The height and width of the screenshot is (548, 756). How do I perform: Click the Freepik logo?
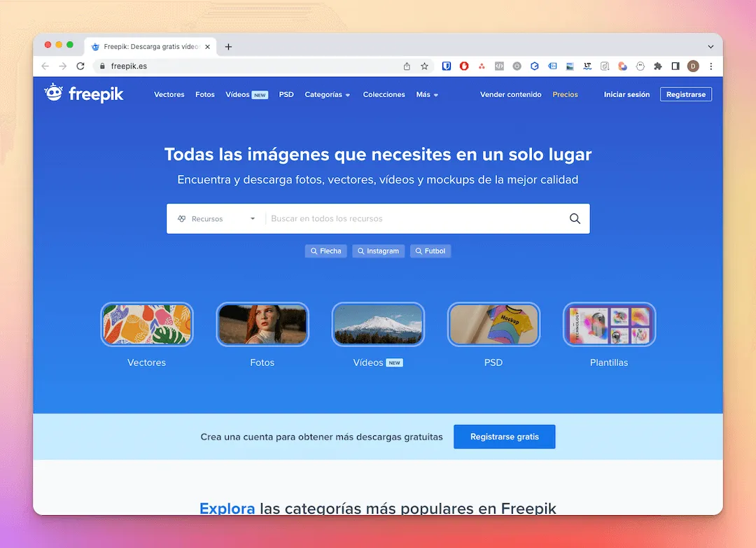click(x=84, y=94)
